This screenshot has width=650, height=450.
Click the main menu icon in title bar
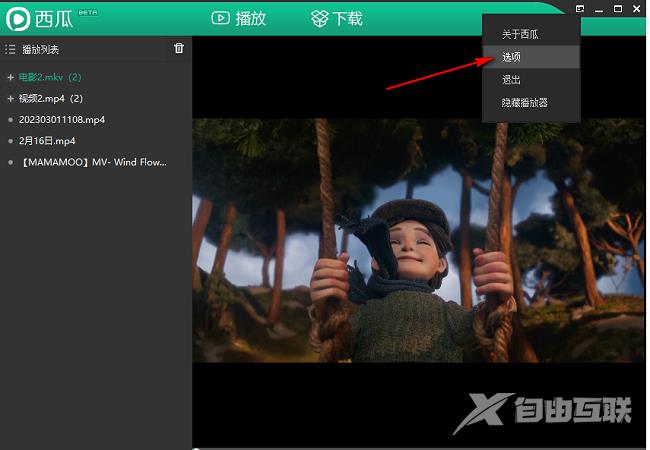click(580, 9)
